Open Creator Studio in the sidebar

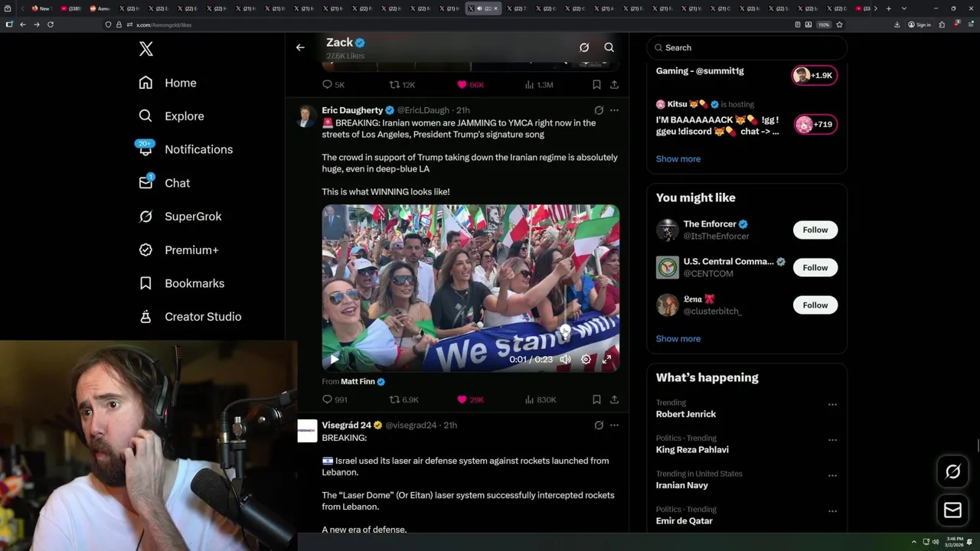click(x=190, y=317)
